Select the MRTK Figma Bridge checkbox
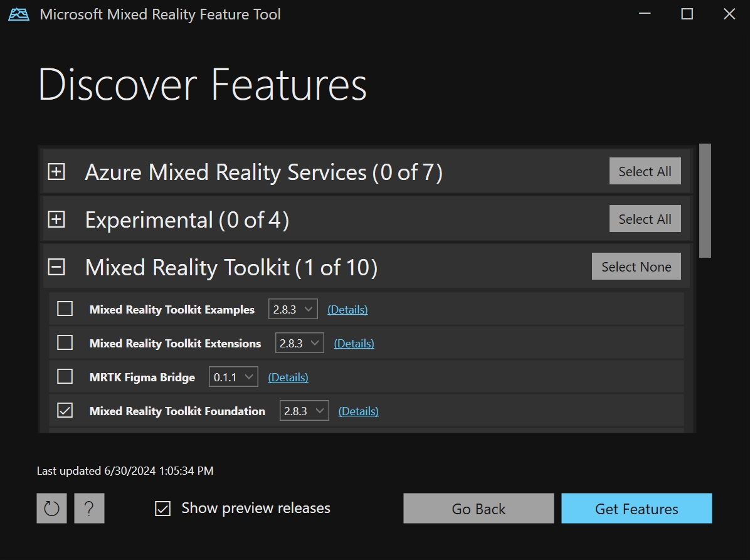This screenshot has width=750, height=560. tap(65, 377)
